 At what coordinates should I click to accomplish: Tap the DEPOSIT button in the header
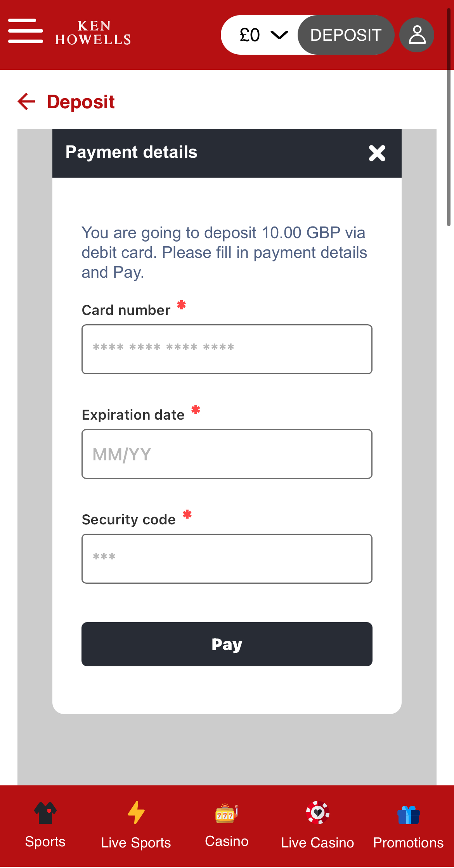[345, 35]
